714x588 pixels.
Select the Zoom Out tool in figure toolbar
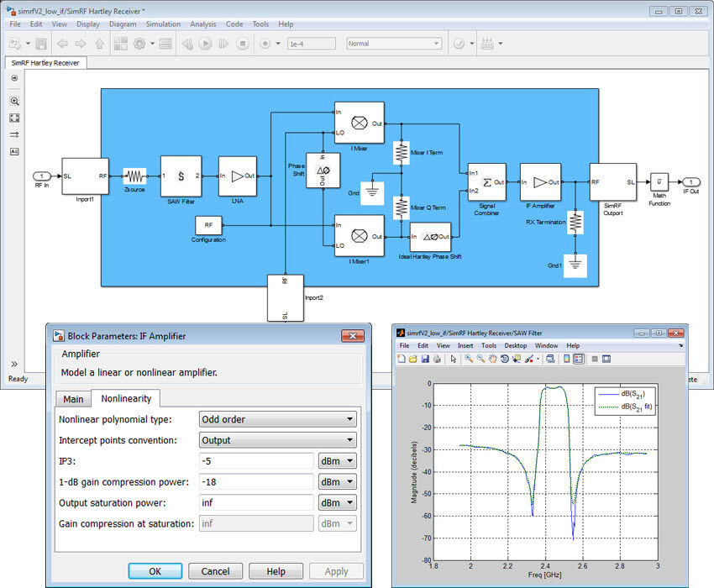click(x=480, y=359)
